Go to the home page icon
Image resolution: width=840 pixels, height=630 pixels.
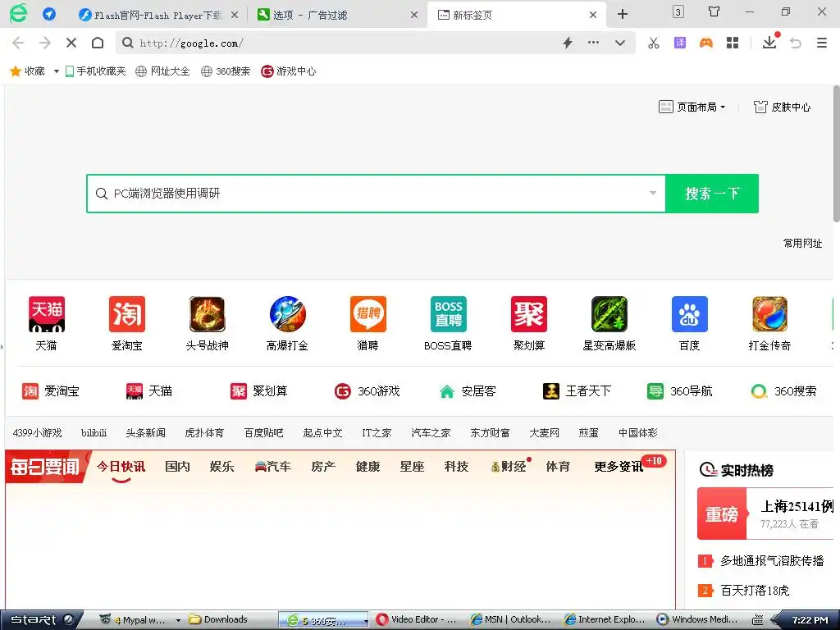pos(98,43)
